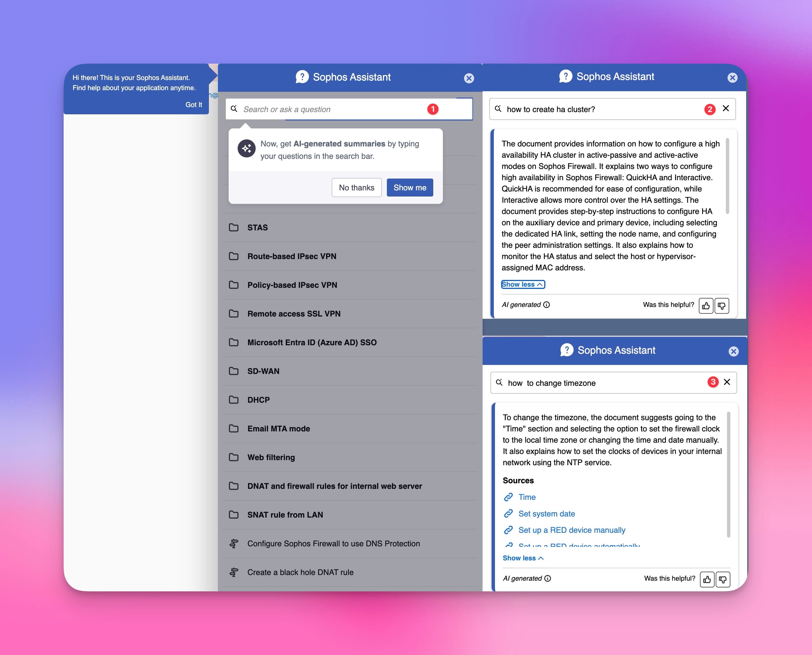Thumbs up the timezone answer
The height and width of the screenshot is (655, 812).
(707, 579)
